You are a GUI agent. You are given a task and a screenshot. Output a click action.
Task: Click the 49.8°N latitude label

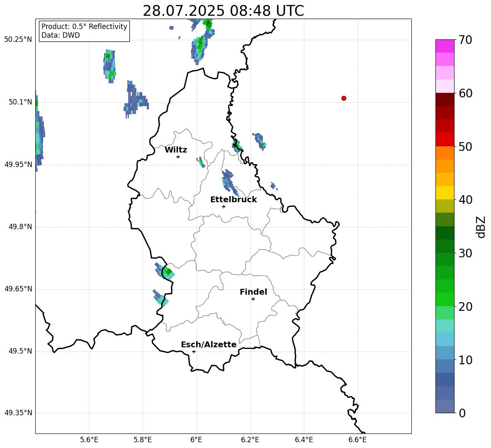pyautogui.click(x=20, y=227)
